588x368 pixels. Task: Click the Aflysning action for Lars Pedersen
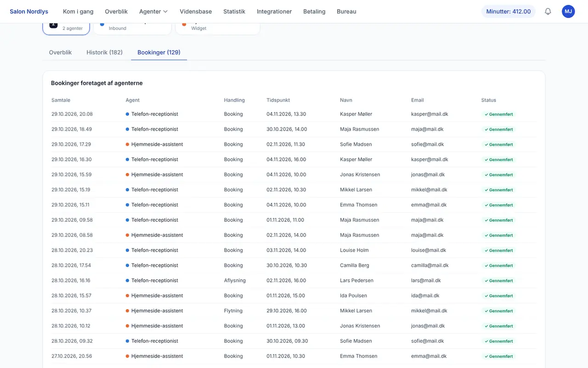(x=235, y=281)
